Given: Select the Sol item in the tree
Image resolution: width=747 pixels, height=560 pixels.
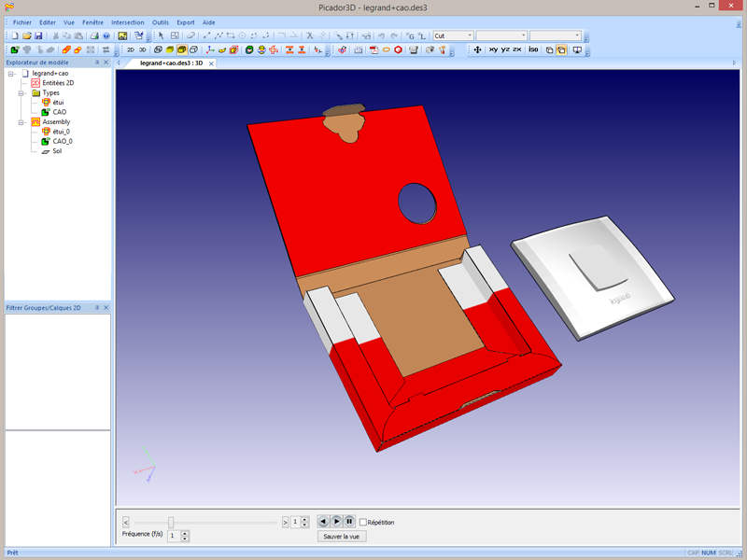Looking at the screenshot, I should (x=56, y=150).
